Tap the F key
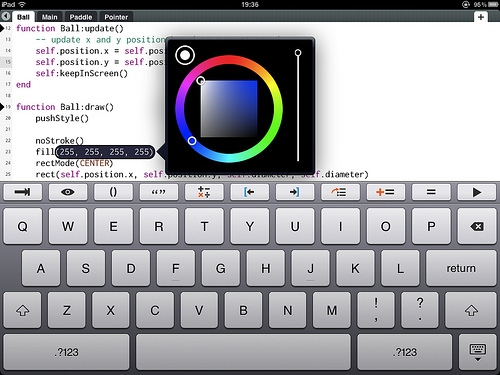 click(x=176, y=268)
